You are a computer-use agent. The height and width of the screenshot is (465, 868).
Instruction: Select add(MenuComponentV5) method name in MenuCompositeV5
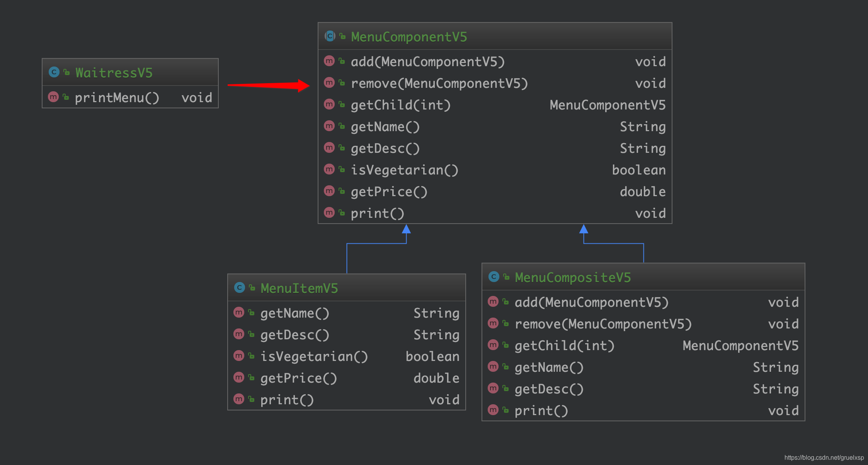[592, 302]
